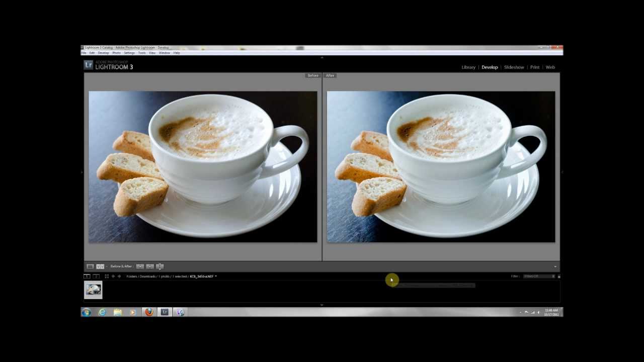
Task: Open Grid view icon in filmstrip bar
Action: click(107, 276)
